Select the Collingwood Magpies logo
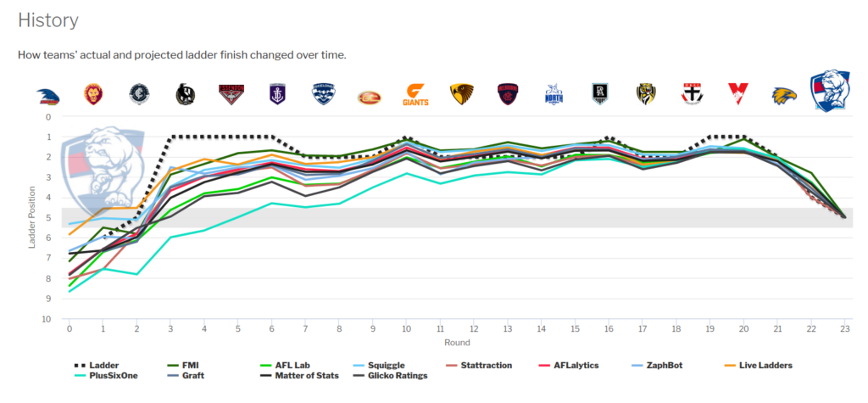This screenshot has width=868, height=403. (x=186, y=94)
